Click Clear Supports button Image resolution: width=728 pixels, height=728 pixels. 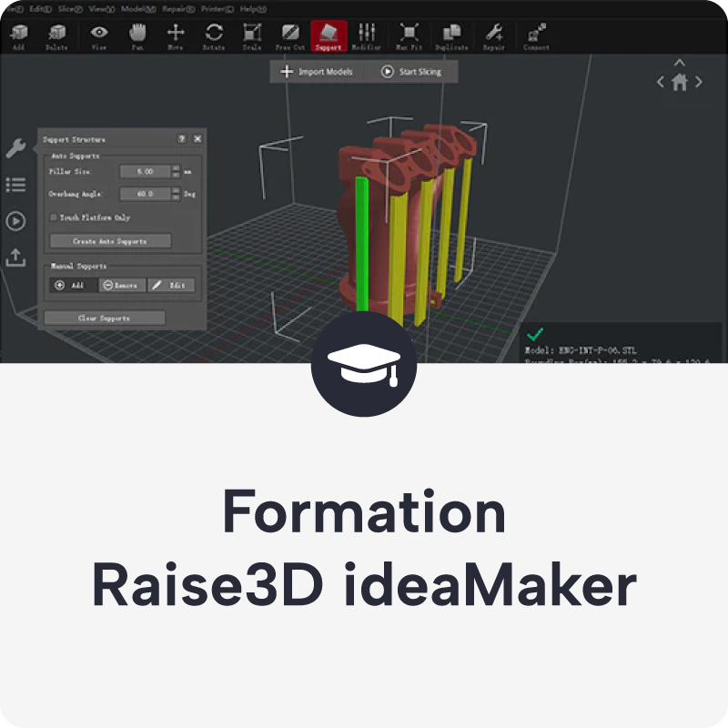(x=105, y=318)
